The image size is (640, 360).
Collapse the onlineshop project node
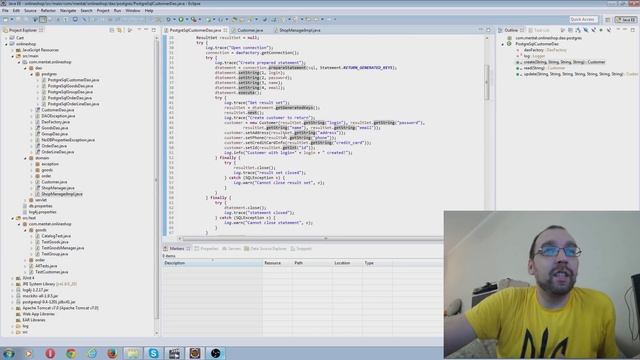click(x=6, y=44)
